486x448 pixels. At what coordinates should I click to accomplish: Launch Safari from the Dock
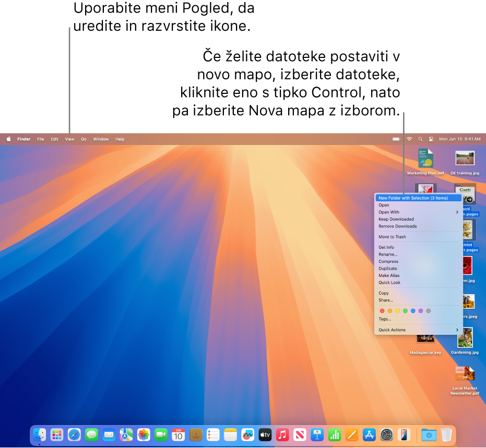[x=74, y=435]
